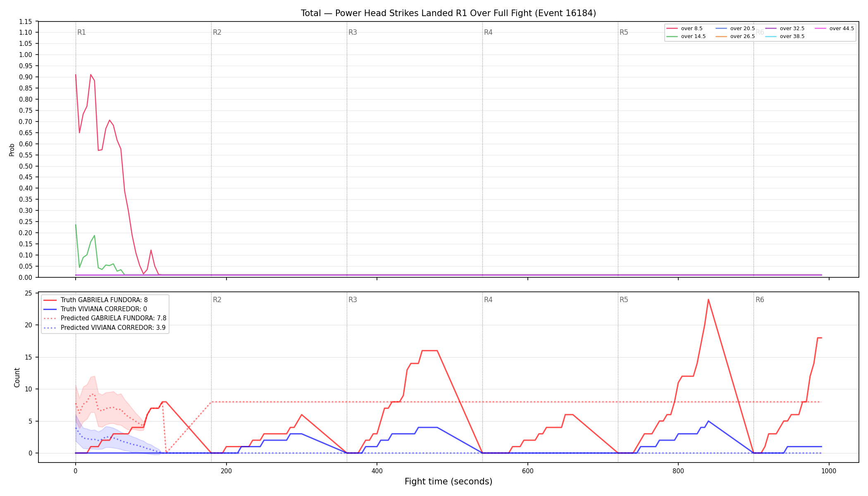Click the 0.50 tick on the Prob axis

[x=25, y=166]
